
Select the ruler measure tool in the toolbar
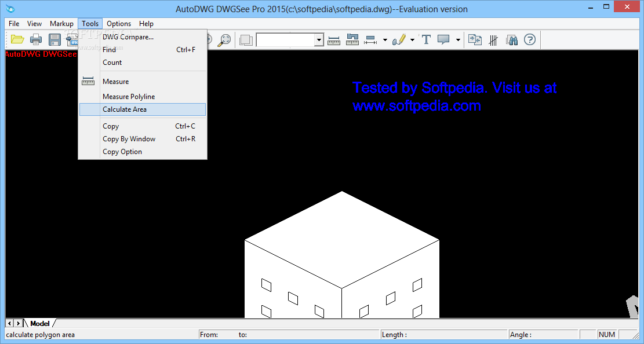click(334, 40)
